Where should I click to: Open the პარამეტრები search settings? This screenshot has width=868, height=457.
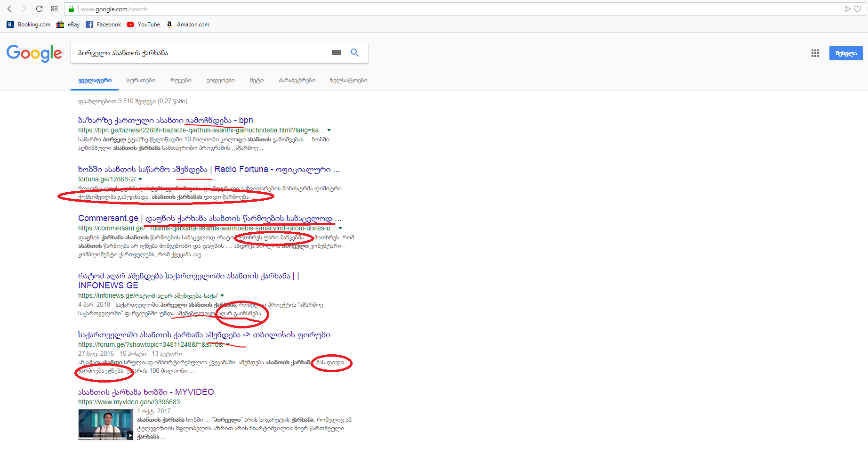click(297, 81)
